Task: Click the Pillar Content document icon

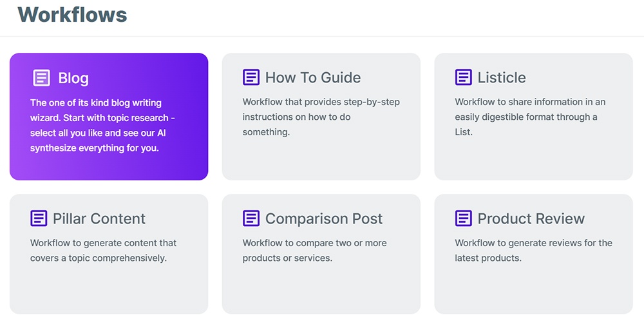Action: (39, 218)
